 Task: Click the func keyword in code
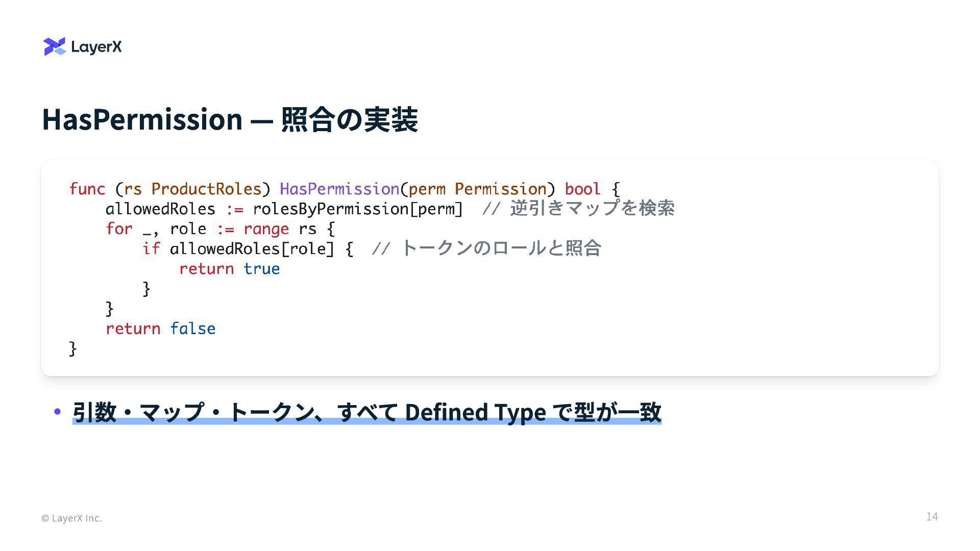click(x=87, y=189)
